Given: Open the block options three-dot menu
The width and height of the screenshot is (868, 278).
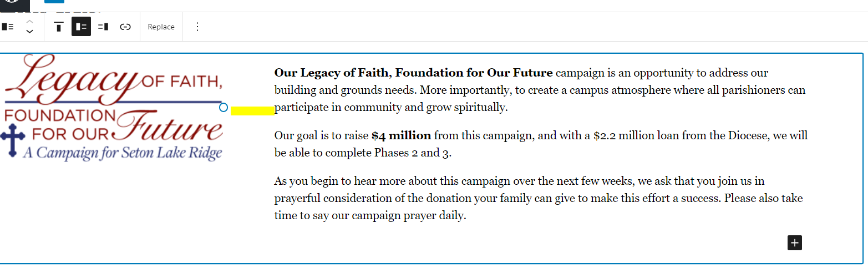Looking at the screenshot, I should [197, 27].
